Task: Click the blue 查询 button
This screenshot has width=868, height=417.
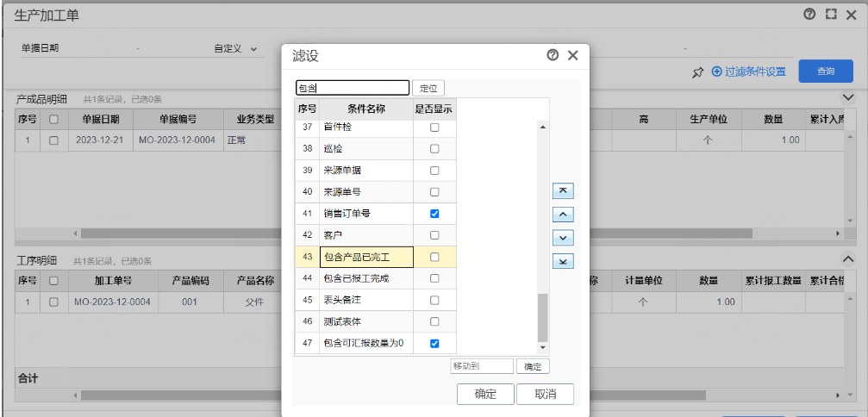Action: click(826, 72)
